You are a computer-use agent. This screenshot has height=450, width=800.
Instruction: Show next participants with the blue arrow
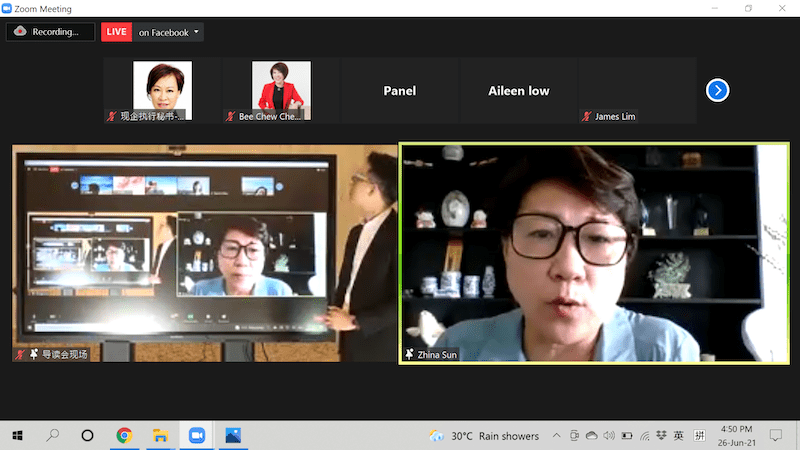click(717, 90)
